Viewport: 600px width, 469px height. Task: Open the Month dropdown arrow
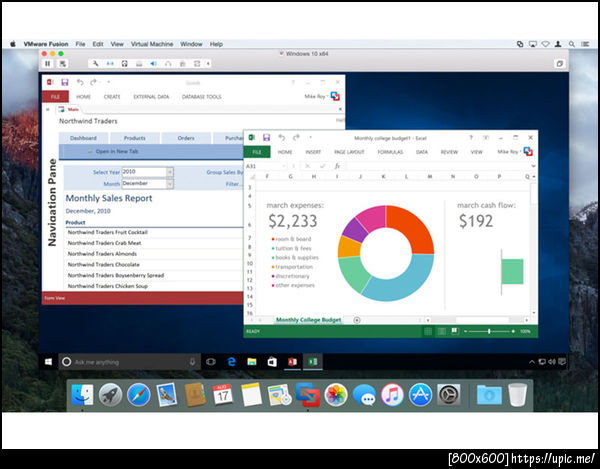tap(170, 184)
